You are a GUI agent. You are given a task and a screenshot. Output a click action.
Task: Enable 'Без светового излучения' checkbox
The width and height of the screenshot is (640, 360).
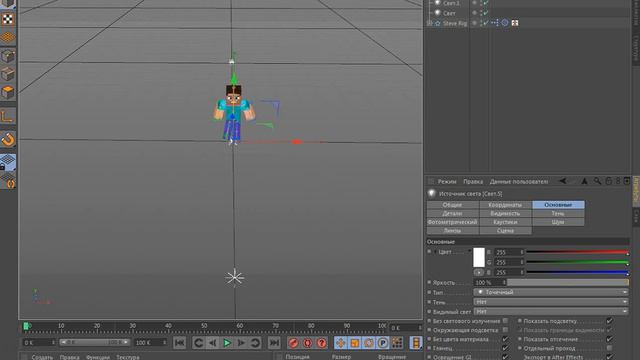505,321
